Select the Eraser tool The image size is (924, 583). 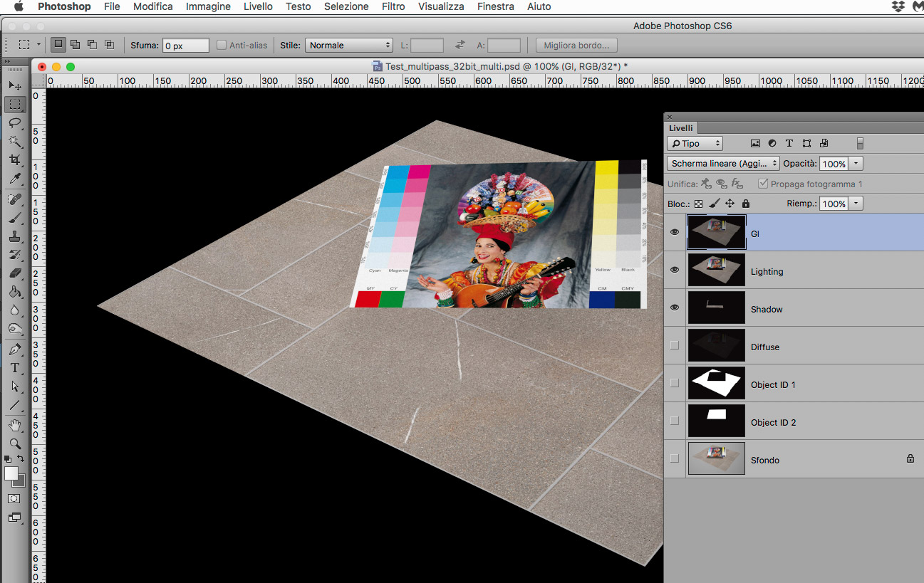click(15, 273)
